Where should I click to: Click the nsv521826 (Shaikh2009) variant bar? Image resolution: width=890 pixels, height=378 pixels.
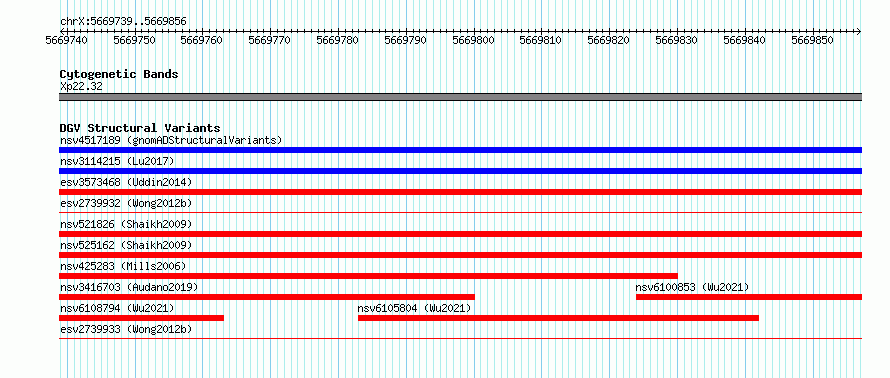(x=460, y=234)
